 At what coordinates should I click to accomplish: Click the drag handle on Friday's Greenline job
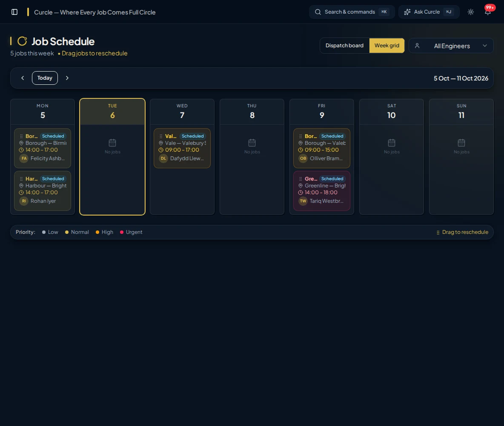coord(301,179)
